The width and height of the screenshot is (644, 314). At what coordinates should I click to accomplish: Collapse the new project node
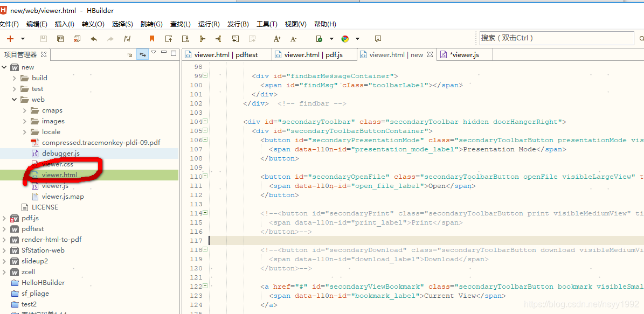pos(4,67)
